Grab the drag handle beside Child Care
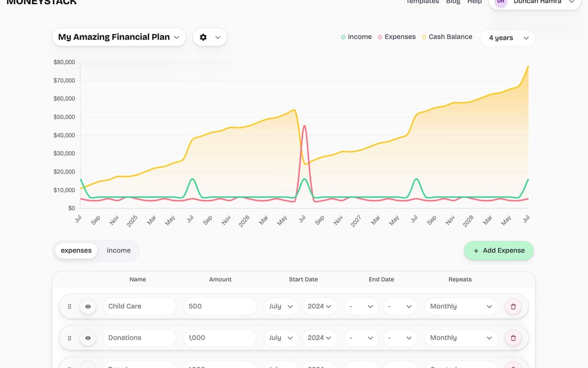Image resolution: width=588 pixels, height=368 pixels. [69, 306]
